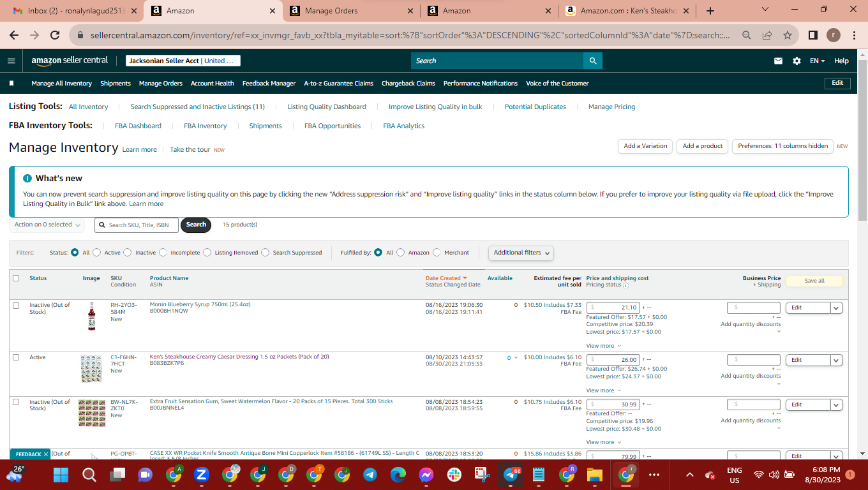Go back with the browser back arrow
Viewport: 868px width, 490px height.
pos(15,35)
